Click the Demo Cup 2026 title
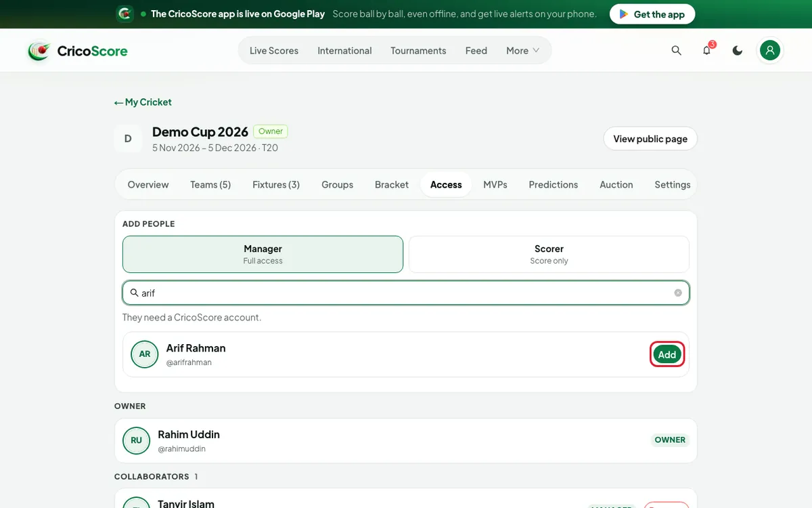This screenshot has width=812, height=508. coord(200,132)
